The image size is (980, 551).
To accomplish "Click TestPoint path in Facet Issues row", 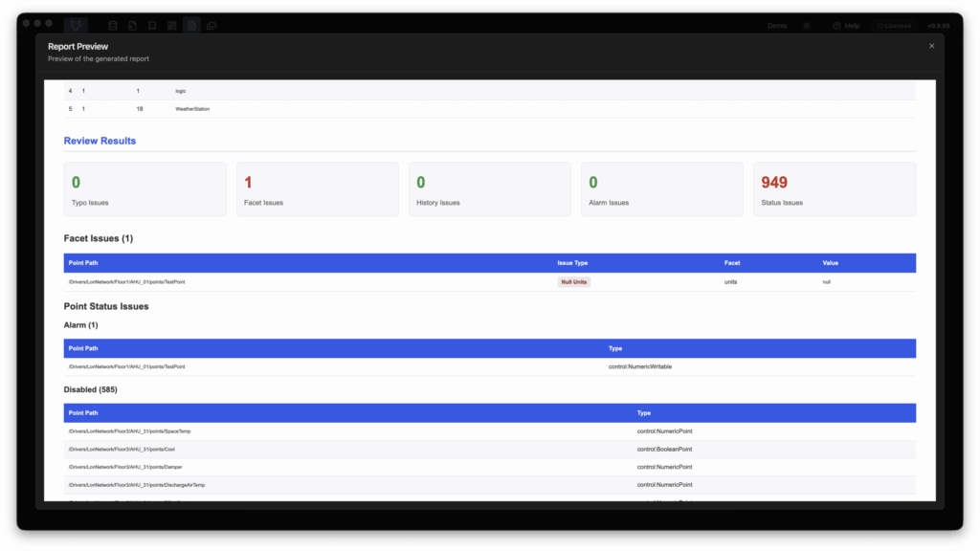I will coord(126,282).
